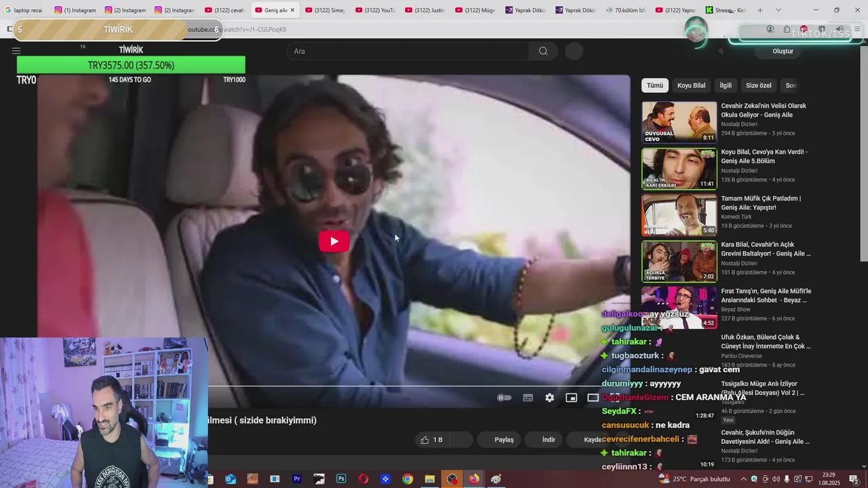
Task: Play the video with the red play button
Action: point(334,241)
